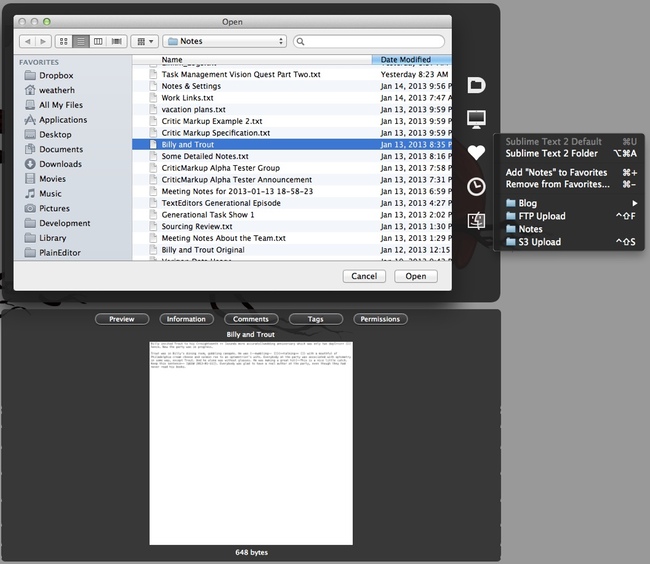
Task: Open the recent folders clock icon
Action: tap(476, 186)
